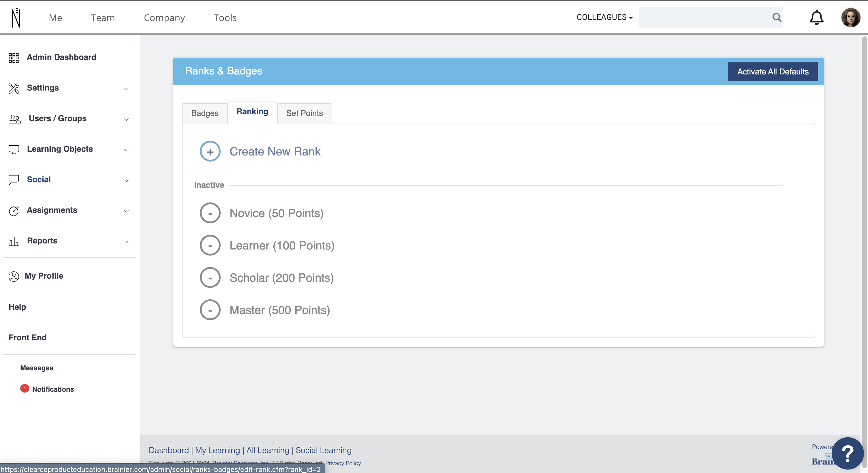This screenshot has height=473, width=868.
Task: Open the user avatar menu
Action: (850, 18)
